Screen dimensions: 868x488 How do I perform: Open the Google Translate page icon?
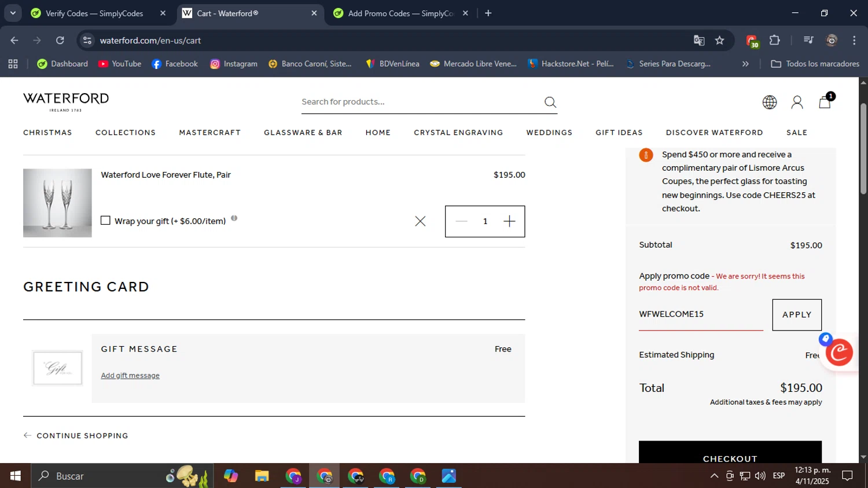(x=699, y=41)
